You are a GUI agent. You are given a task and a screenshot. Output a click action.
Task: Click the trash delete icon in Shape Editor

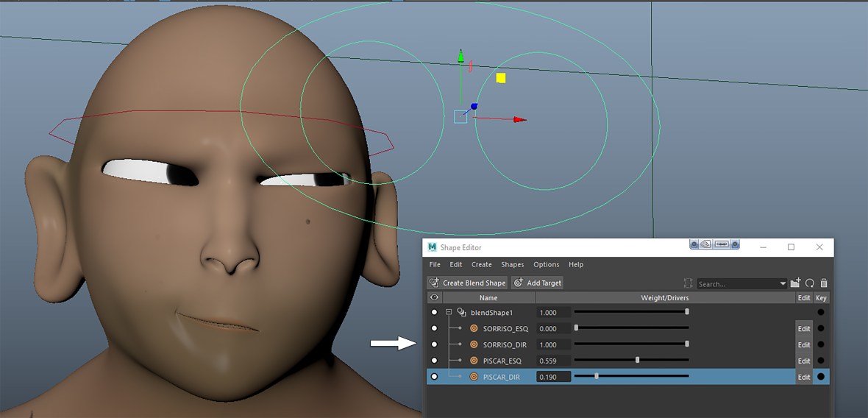tap(824, 283)
